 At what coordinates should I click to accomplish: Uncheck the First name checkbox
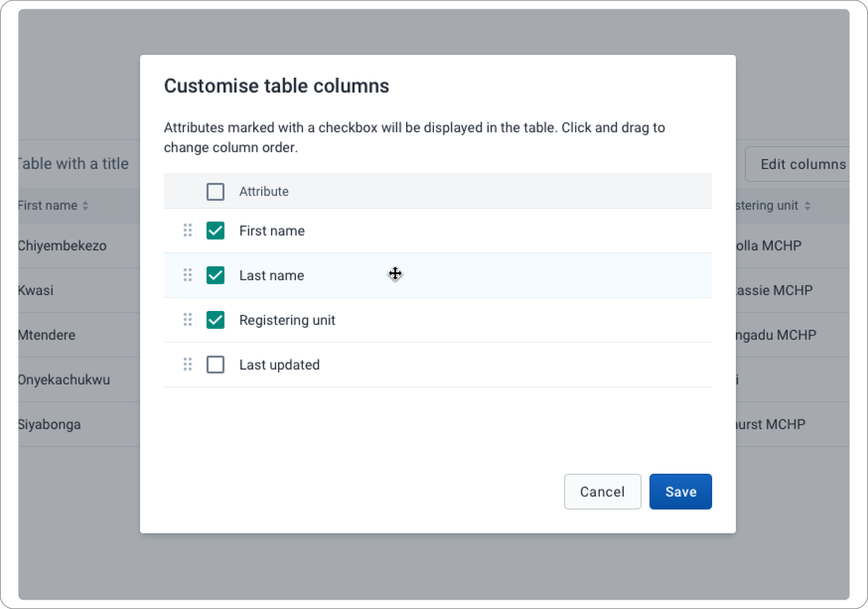point(215,230)
